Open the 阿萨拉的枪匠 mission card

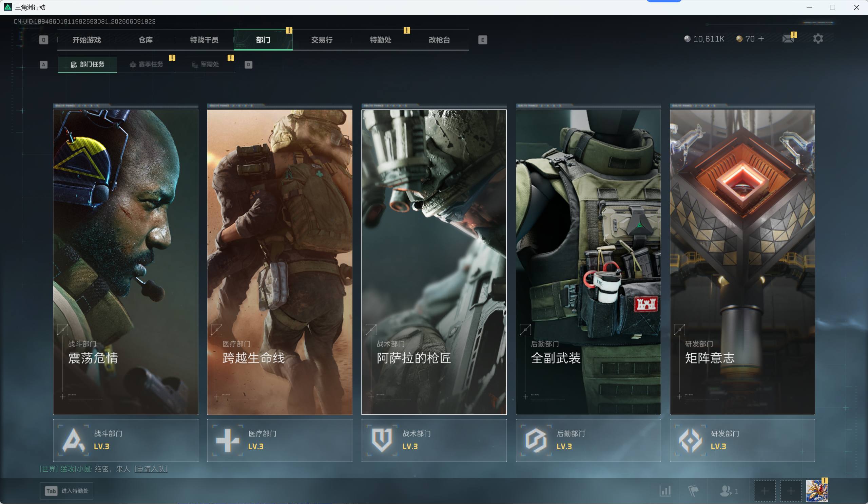(x=434, y=262)
